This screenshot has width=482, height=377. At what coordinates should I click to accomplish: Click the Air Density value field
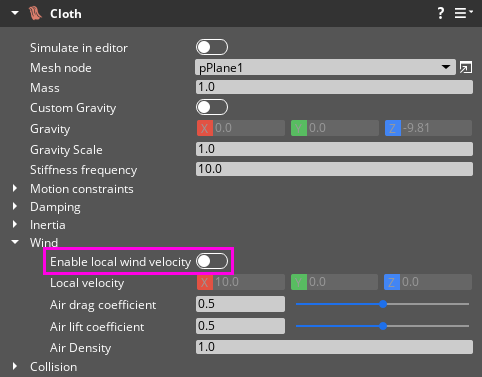pos(334,347)
